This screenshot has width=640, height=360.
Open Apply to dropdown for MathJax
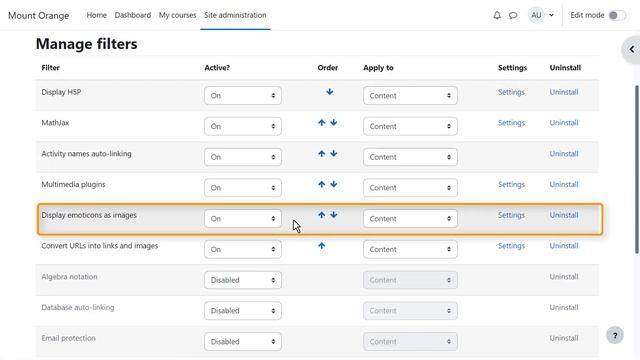[x=410, y=126]
